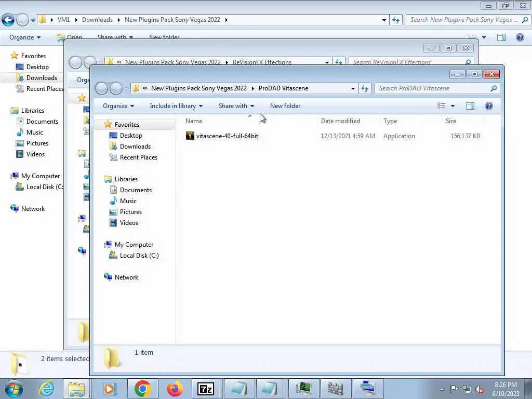Open Organize menu in ProDAD Vitascene window
The height and width of the screenshot is (399, 532).
(118, 106)
